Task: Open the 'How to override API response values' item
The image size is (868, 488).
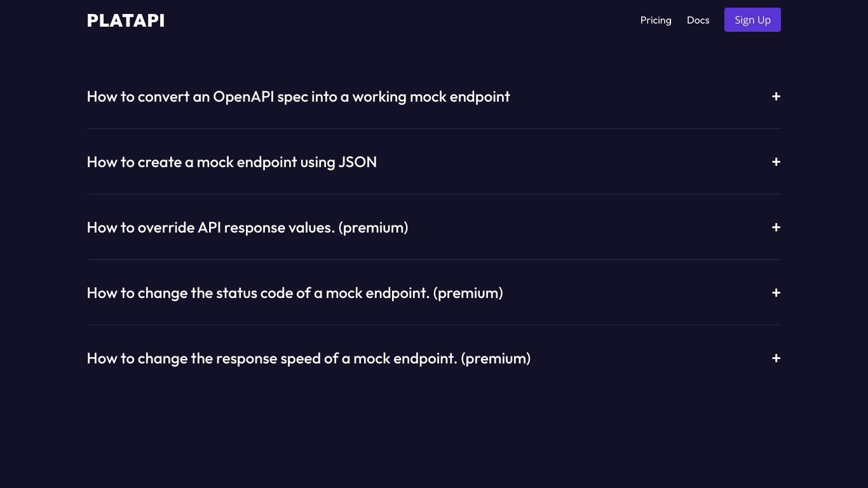Action: (x=433, y=227)
